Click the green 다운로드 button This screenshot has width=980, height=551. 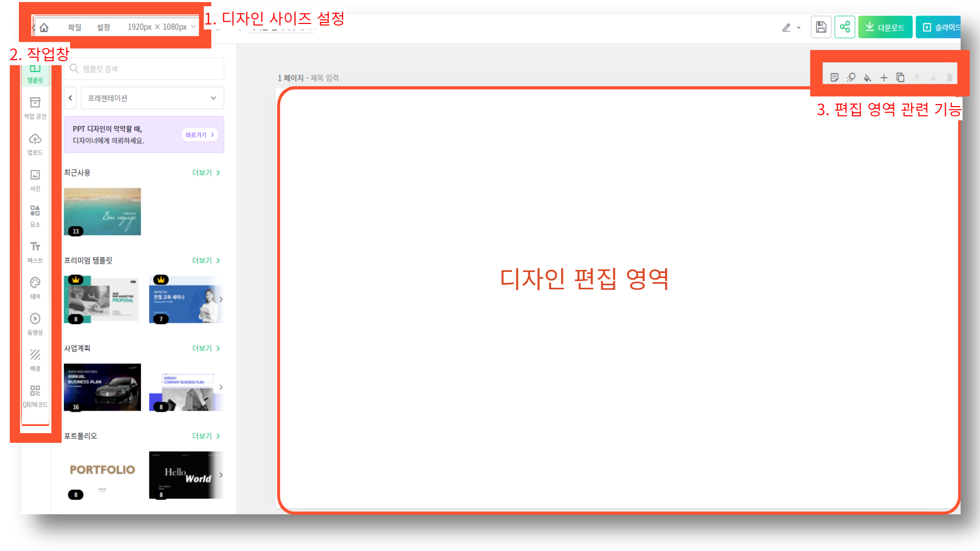point(885,27)
